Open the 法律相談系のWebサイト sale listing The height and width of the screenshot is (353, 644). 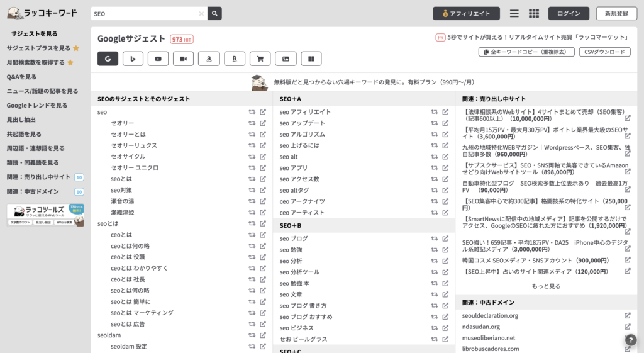[543, 115]
